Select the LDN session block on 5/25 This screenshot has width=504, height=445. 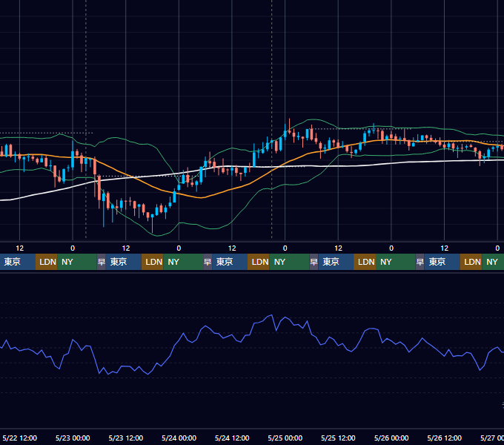coord(365,262)
